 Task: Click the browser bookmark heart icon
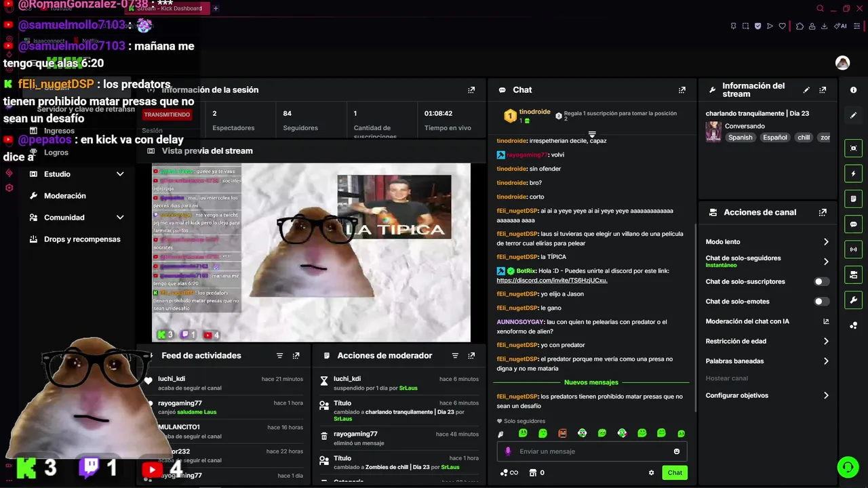click(782, 26)
